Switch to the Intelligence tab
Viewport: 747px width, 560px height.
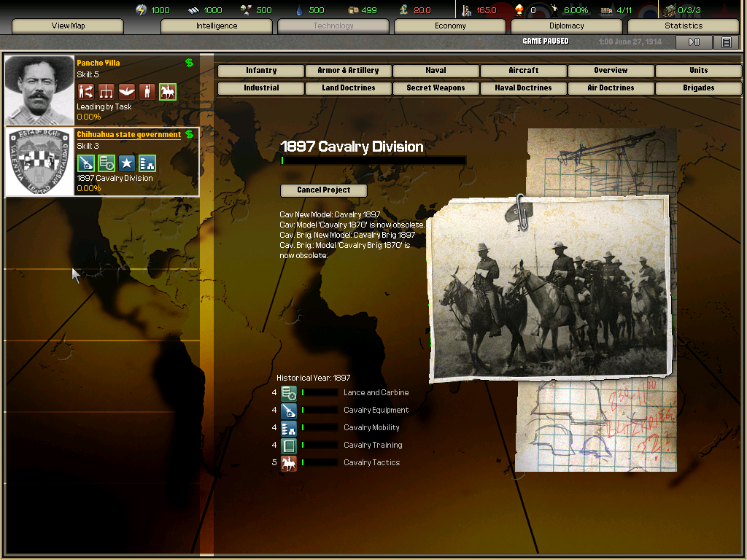[x=217, y=26]
